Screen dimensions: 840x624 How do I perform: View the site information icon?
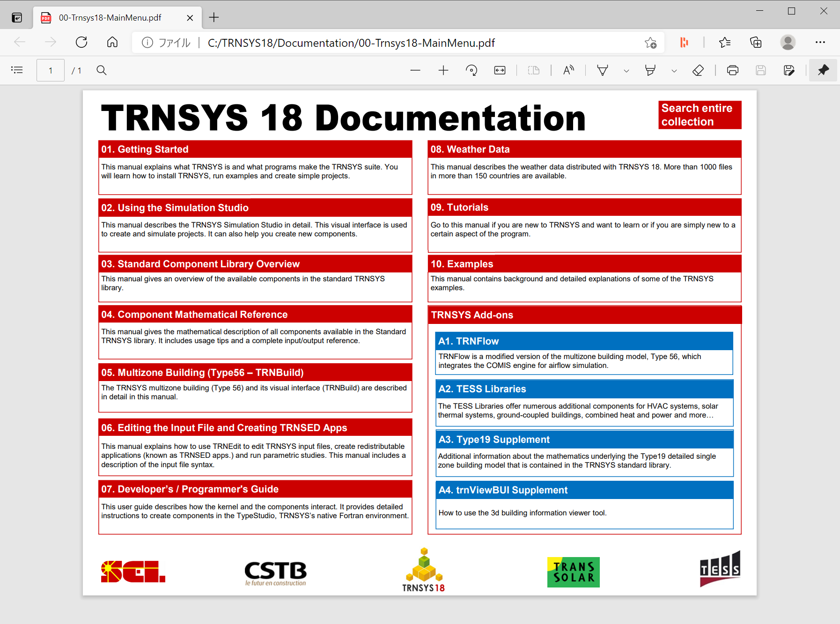(x=147, y=43)
